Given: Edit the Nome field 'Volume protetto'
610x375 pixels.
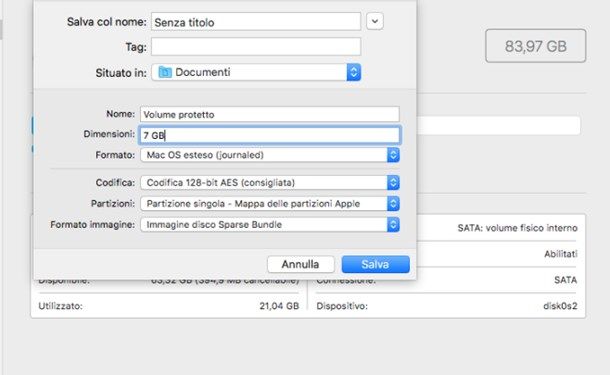Looking at the screenshot, I should (270, 114).
